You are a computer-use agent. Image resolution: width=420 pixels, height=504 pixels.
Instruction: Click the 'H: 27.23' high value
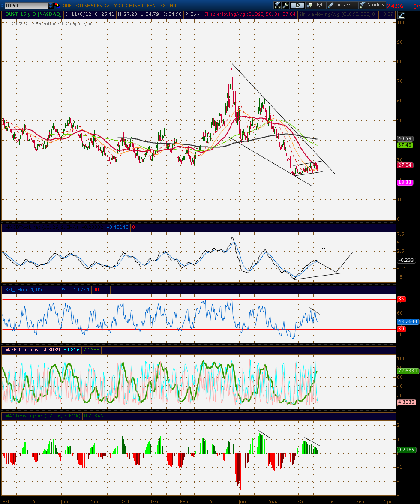(128, 14)
